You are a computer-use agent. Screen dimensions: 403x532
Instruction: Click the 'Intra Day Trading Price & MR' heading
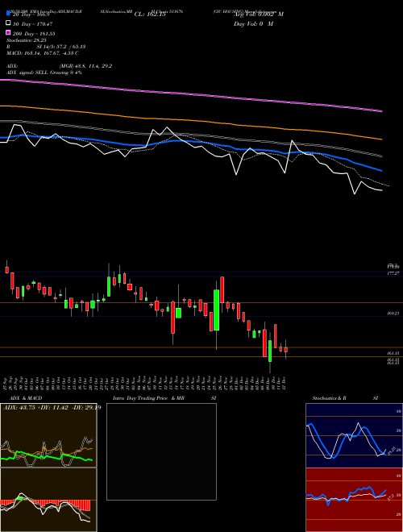pyautogui.click(x=148, y=398)
